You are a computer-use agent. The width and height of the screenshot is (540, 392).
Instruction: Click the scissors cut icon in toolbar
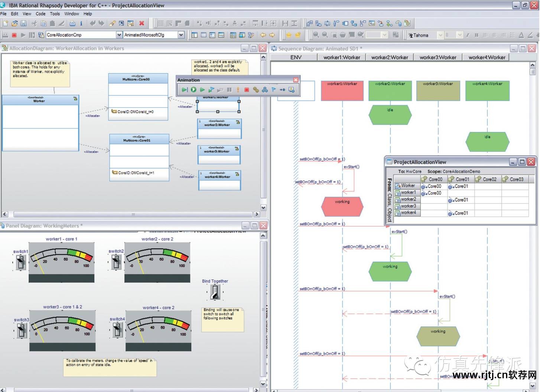34,23
